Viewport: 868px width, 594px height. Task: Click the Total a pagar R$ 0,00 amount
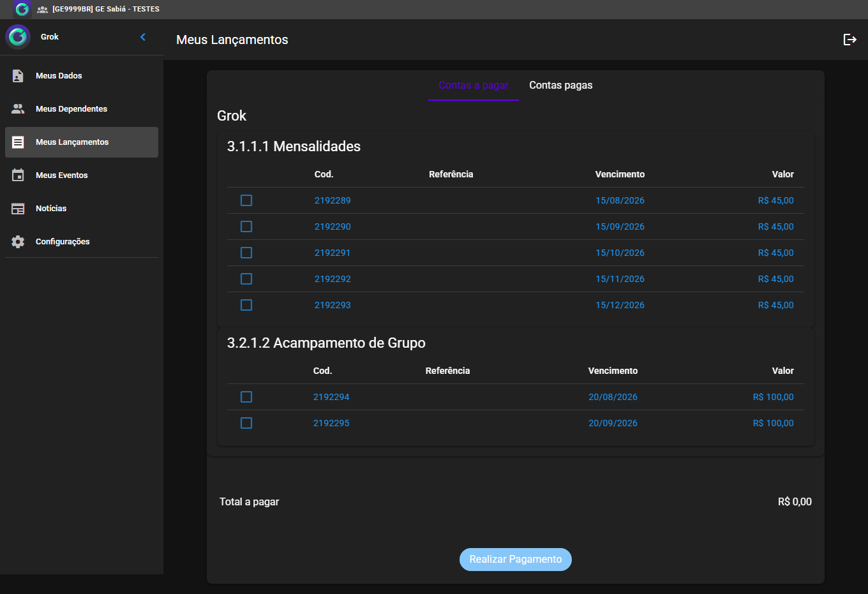795,501
